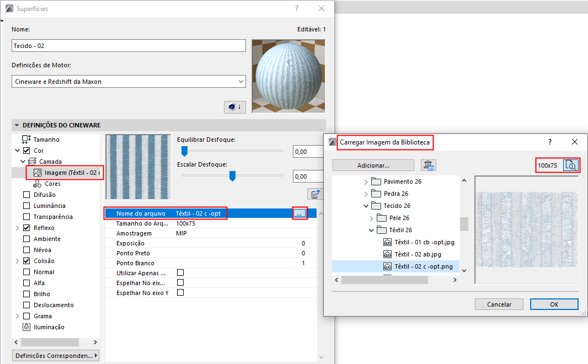
Task: Click the Tamanho do Arq... row showing 100x75
Action: point(211,223)
